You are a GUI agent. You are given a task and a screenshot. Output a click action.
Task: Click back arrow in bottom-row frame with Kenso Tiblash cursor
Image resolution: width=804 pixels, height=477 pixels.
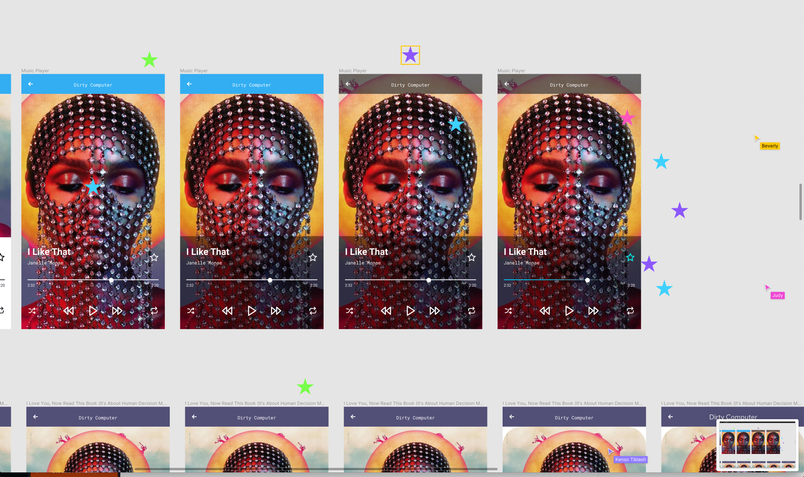[x=512, y=416]
